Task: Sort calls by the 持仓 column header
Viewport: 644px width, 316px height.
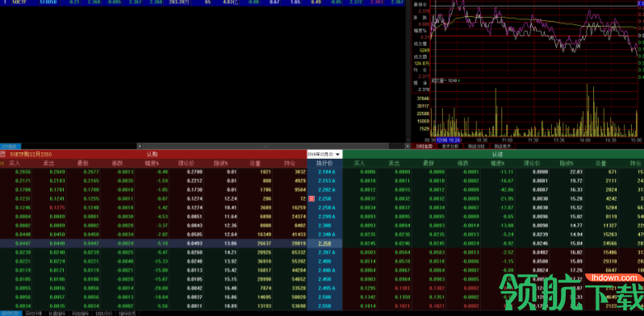Action: [x=289, y=164]
